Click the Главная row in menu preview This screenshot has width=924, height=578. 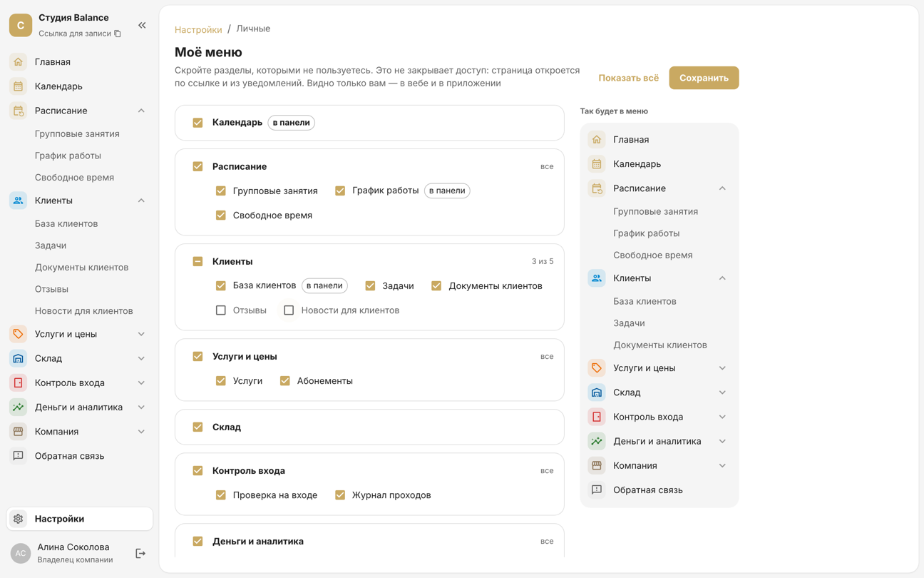click(659, 140)
